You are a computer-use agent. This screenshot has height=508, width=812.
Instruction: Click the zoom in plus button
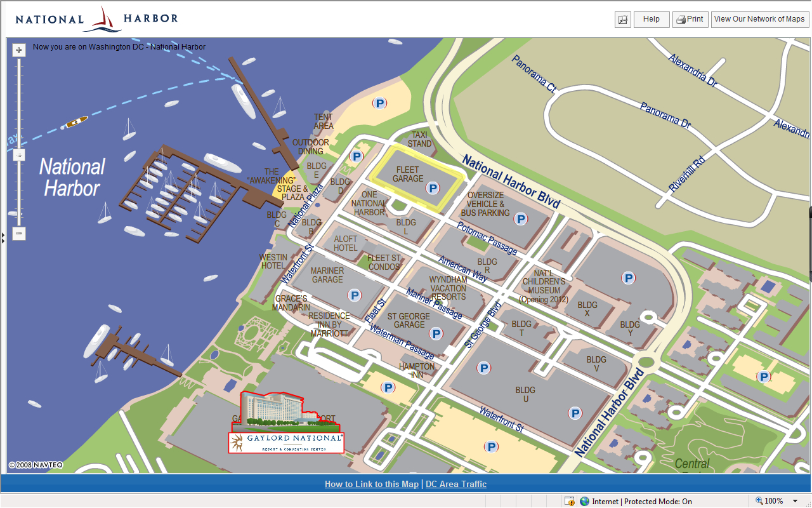click(19, 50)
